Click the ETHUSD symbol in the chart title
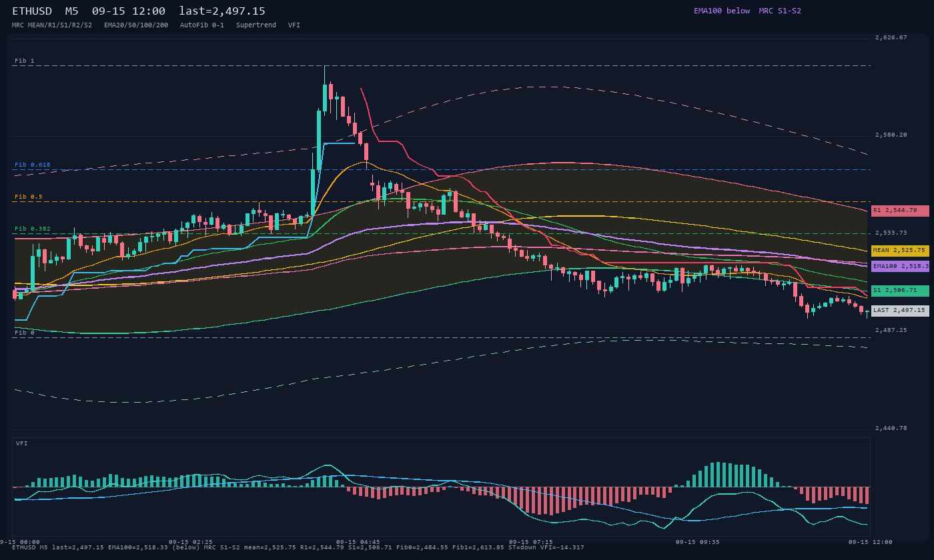 32,11
